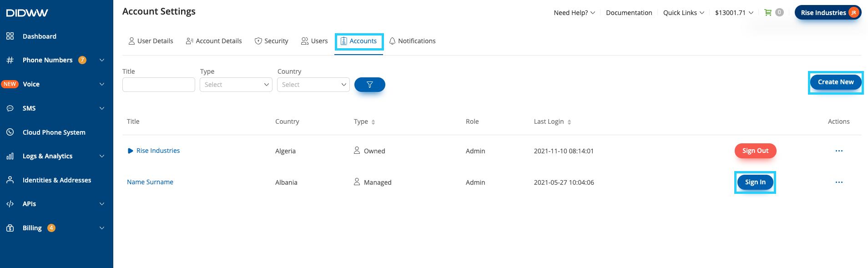Click the Cloud Phone System icon
The height and width of the screenshot is (268, 868).
click(x=10, y=132)
